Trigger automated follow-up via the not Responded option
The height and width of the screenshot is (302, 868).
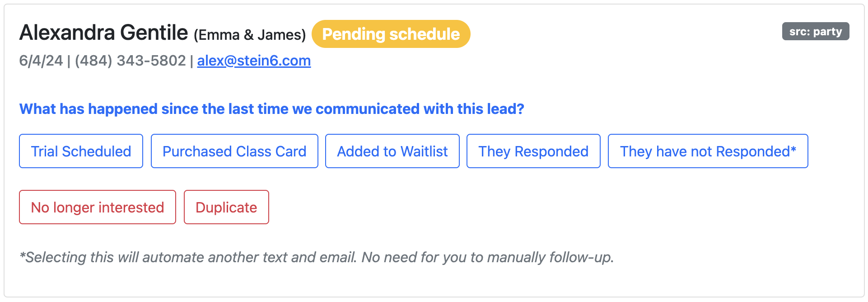(x=707, y=151)
